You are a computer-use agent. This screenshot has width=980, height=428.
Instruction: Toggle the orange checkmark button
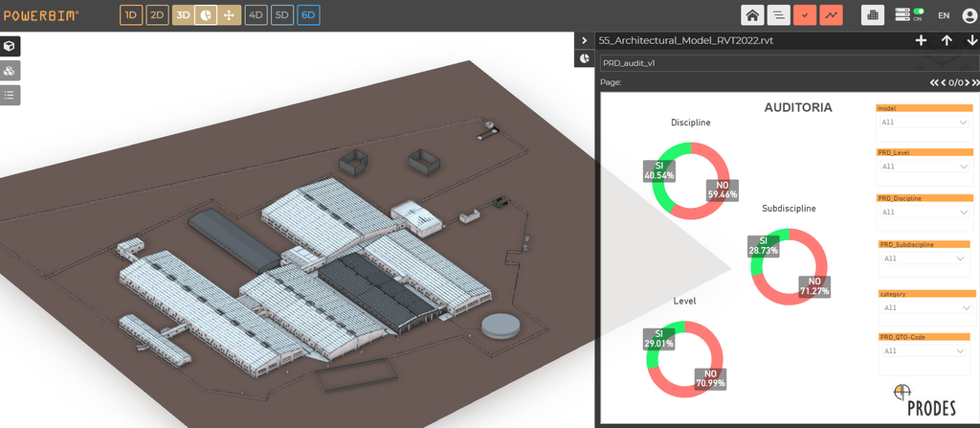(x=805, y=15)
